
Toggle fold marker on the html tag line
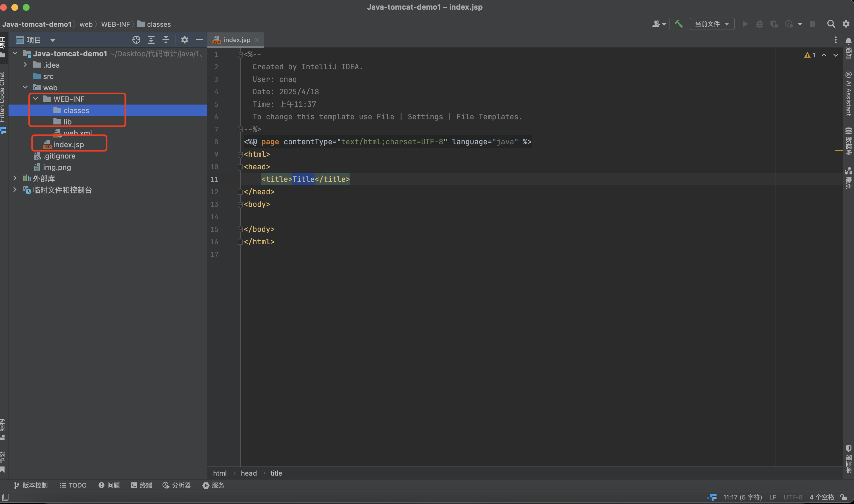pyautogui.click(x=240, y=155)
